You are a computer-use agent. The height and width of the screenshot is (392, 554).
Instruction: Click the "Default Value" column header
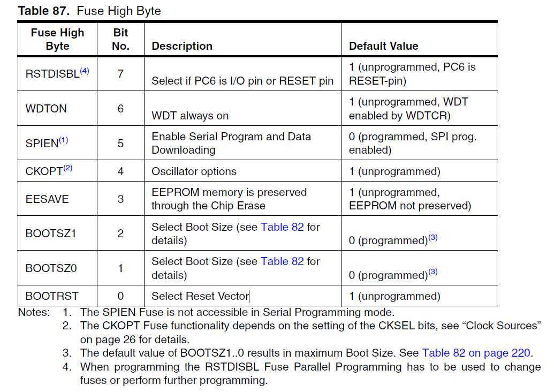(x=383, y=46)
